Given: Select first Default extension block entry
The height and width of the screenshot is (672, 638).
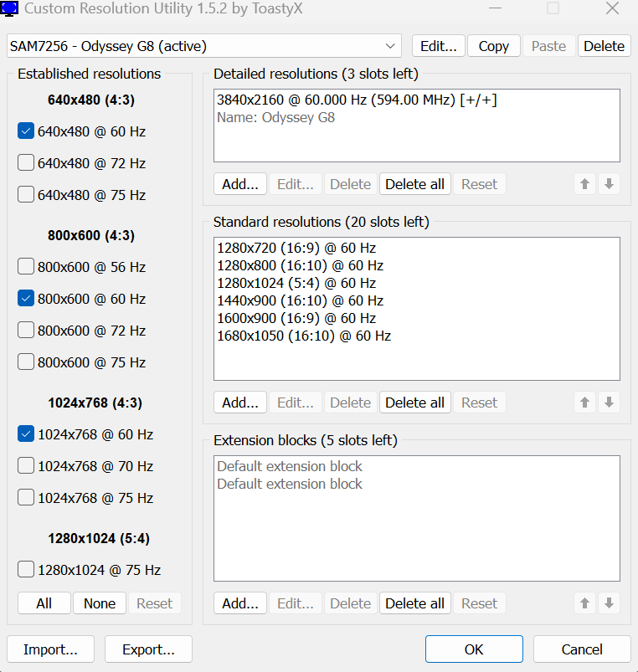Looking at the screenshot, I should (290, 466).
